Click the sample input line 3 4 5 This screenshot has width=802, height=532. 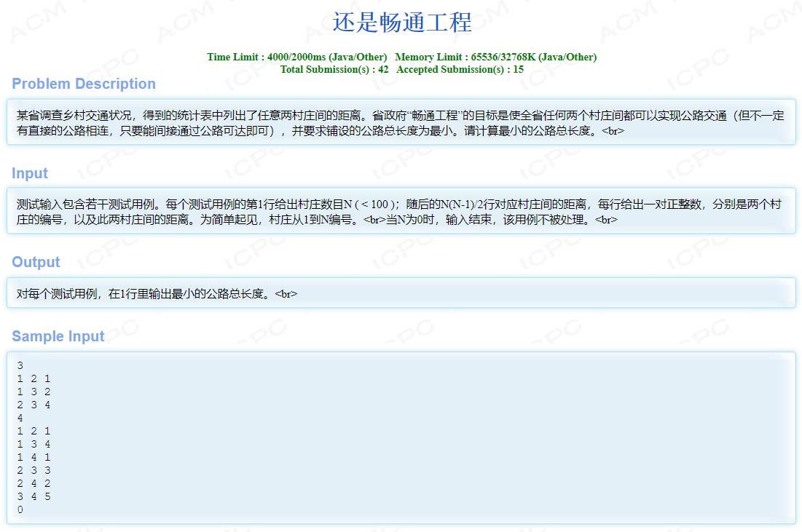click(x=34, y=496)
